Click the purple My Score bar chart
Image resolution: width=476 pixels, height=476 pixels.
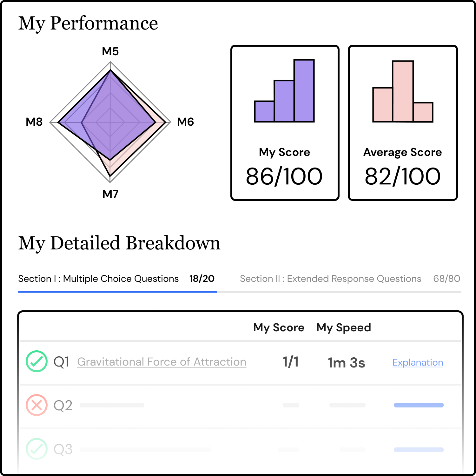284,90
